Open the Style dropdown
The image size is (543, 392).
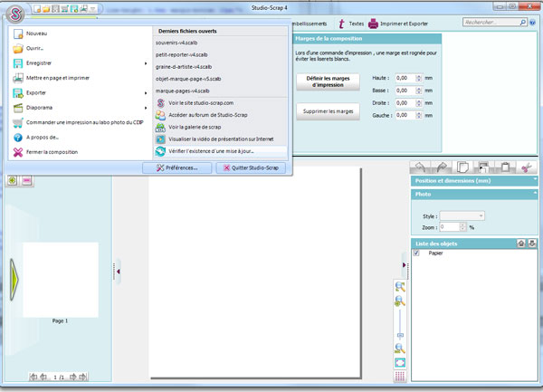pos(462,216)
